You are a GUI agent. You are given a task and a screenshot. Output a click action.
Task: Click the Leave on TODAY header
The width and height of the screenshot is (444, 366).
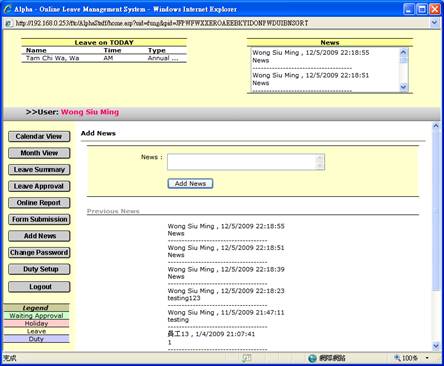click(104, 43)
